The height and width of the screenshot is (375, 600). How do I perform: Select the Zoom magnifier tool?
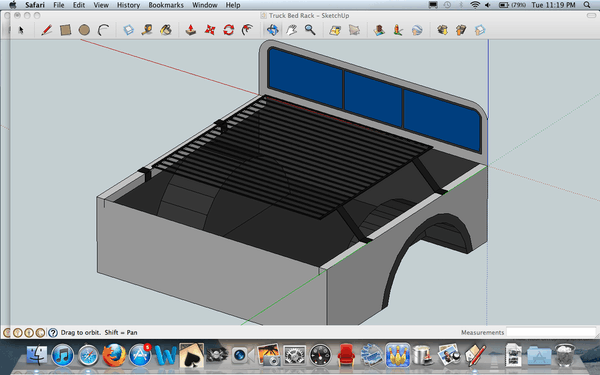coord(310,30)
